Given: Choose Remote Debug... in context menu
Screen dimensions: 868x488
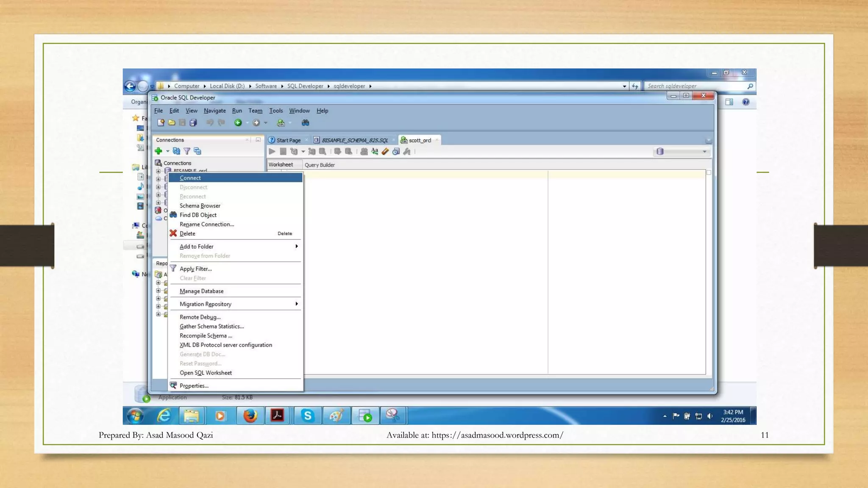Looking at the screenshot, I should click(236, 317).
